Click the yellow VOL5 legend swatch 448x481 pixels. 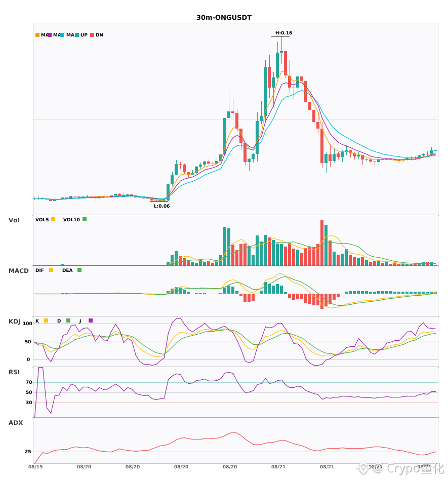53,219
